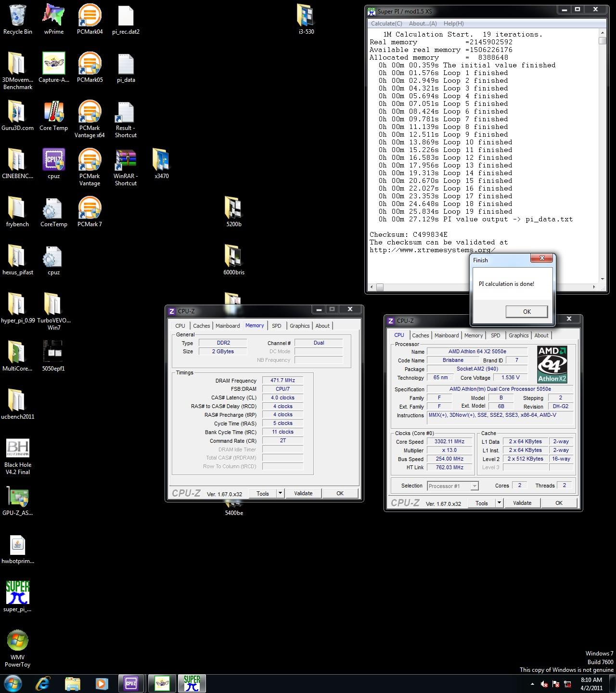Image resolution: width=616 pixels, height=693 pixels.
Task: Open the PCMark05 shortcut
Action: tap(90, 67)
